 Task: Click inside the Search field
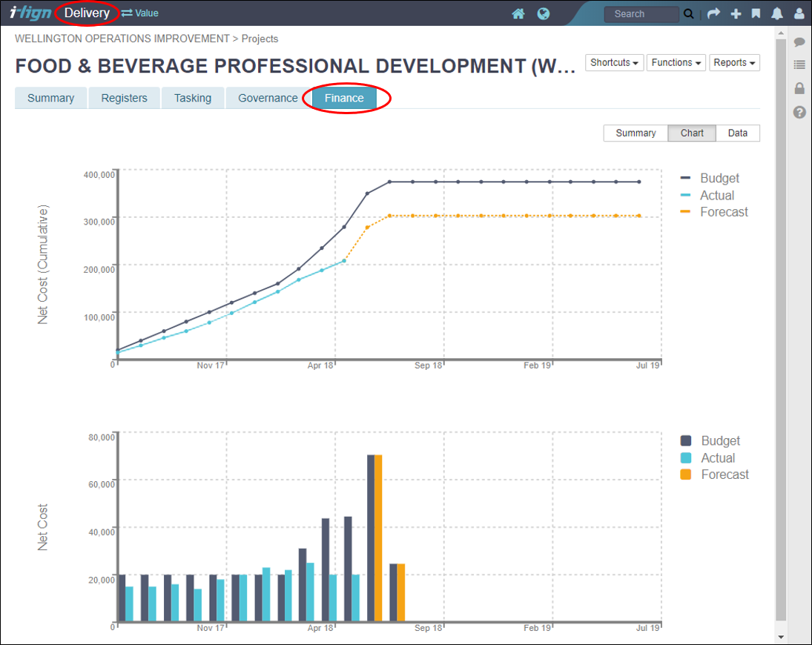[641, 14]
